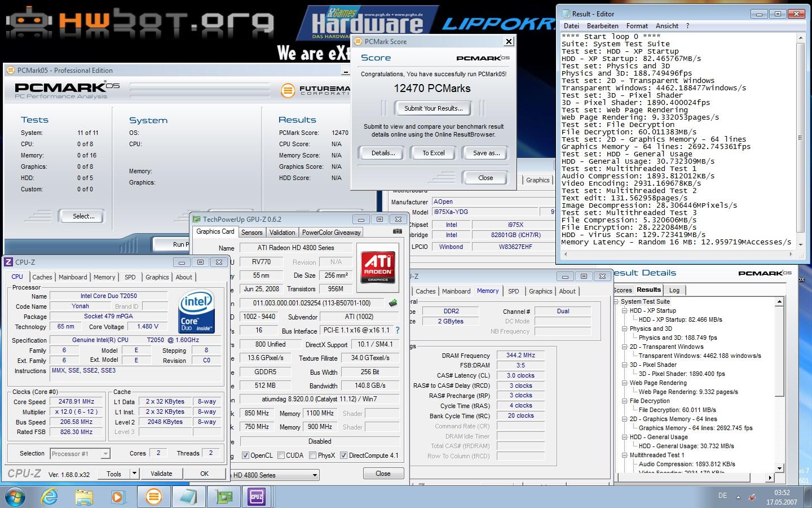Collapse the Web Page Rendering node
The image size is (812, 508).
[x=625, y=383]
